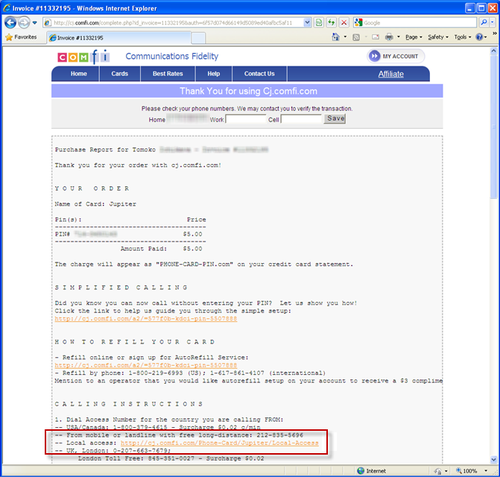The image size is (500, 477).
Task: Click the Save button
Action: tap(335, 119)
